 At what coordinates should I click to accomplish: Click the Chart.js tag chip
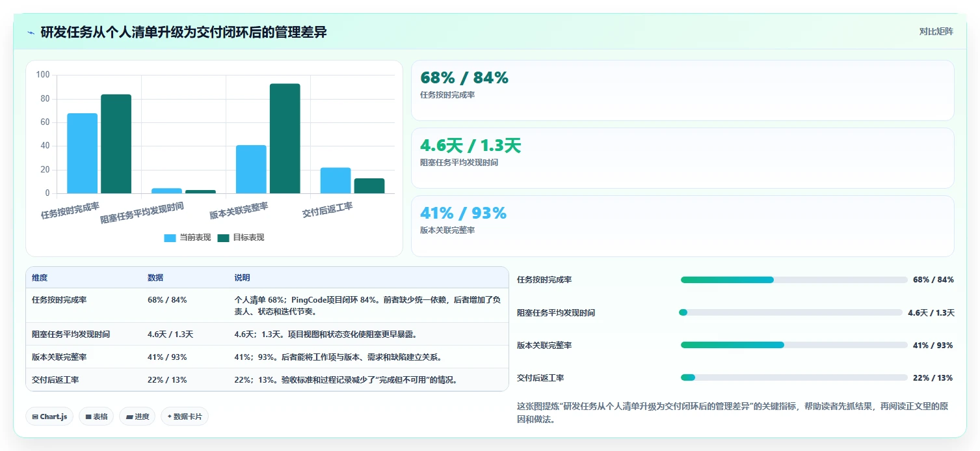click(49, 417)
